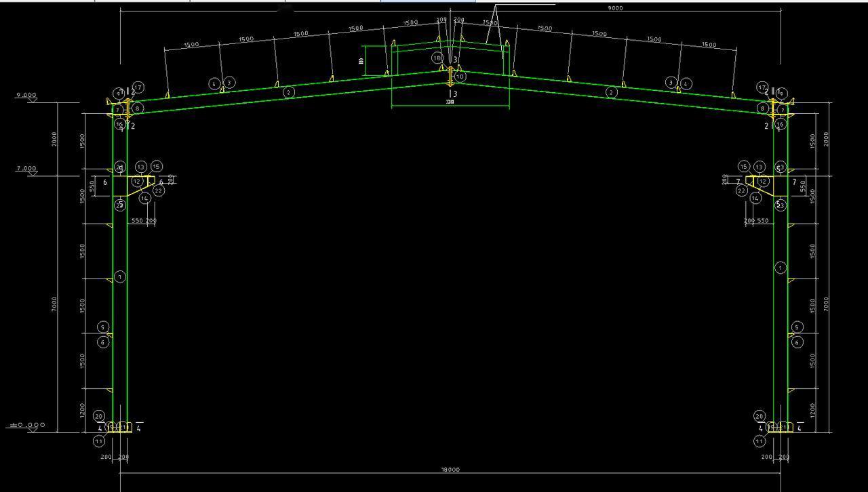Select circled 6 beside left column
The image size is (868, 492).
(103, 342)
